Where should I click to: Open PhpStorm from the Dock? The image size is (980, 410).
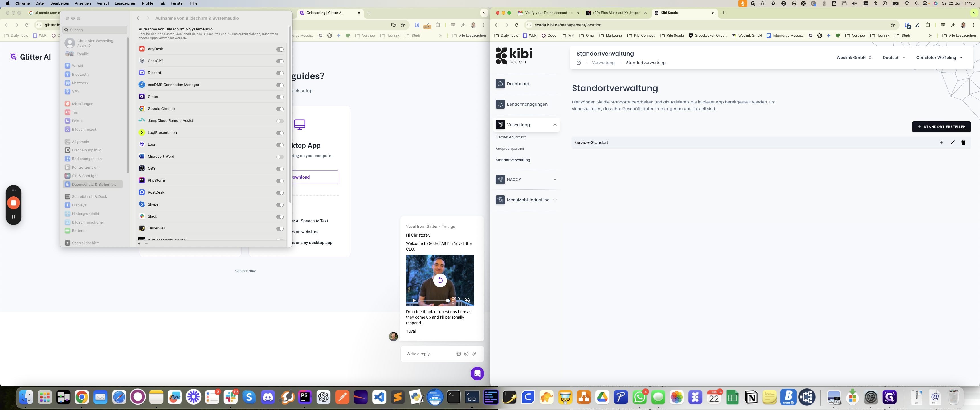click(x=305, y=397)
